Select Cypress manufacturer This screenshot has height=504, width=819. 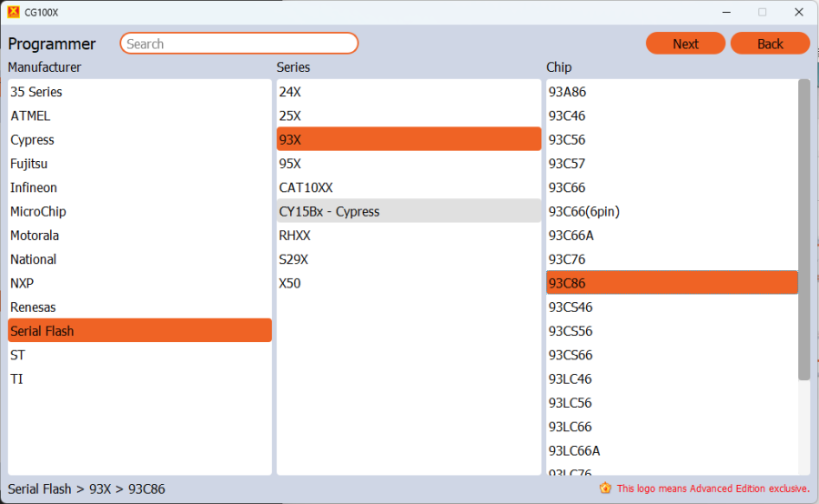(x=33, y=140)
